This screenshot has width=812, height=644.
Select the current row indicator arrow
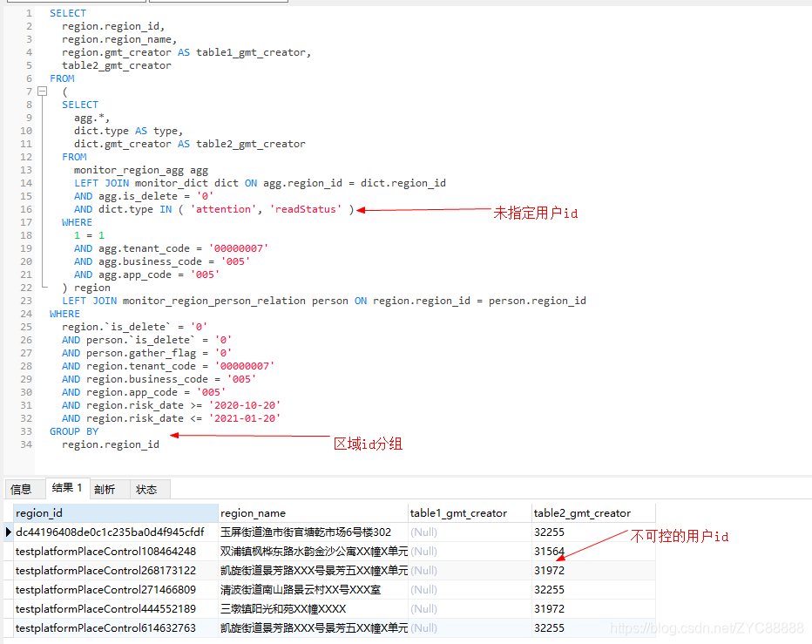(9, 532)
